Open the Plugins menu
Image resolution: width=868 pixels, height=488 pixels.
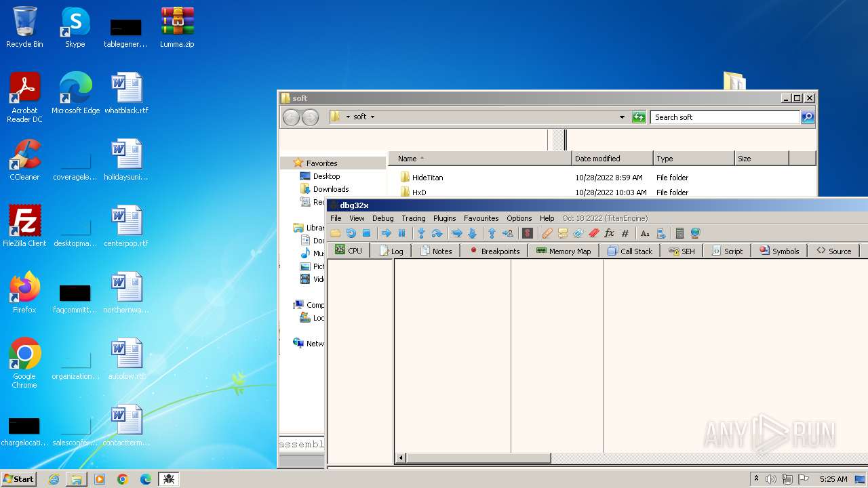coord(444,218)
